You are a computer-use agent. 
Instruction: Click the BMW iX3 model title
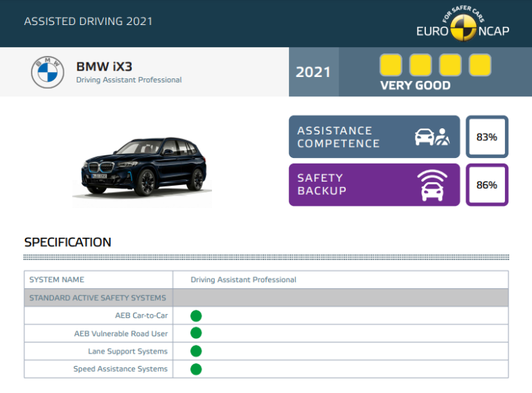104,67
